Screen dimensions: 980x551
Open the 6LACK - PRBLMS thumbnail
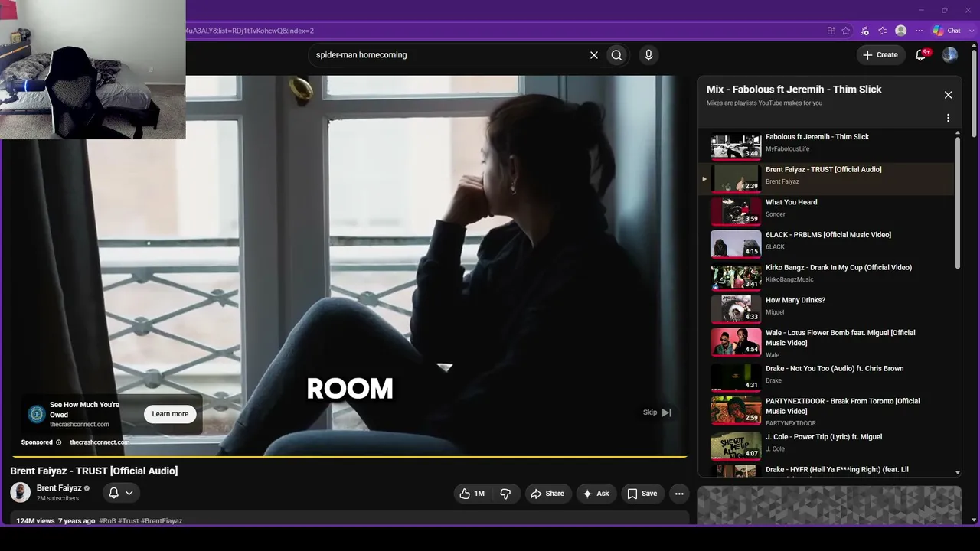pos(736,244)
